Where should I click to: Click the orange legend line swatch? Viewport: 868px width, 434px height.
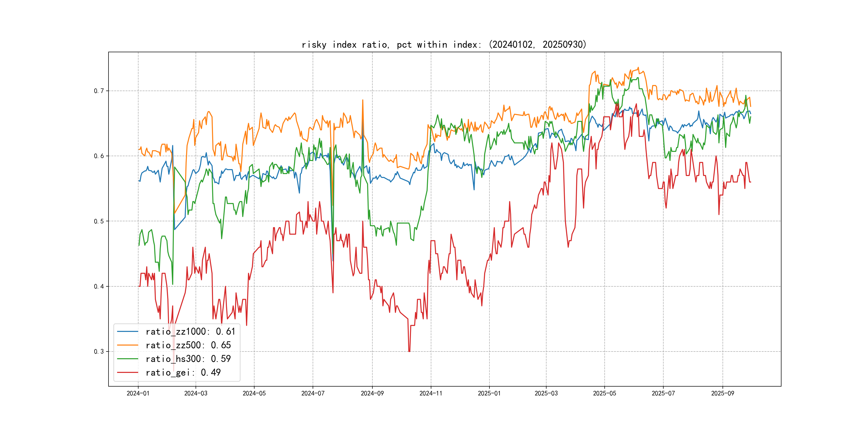click(x=127, y=345)
